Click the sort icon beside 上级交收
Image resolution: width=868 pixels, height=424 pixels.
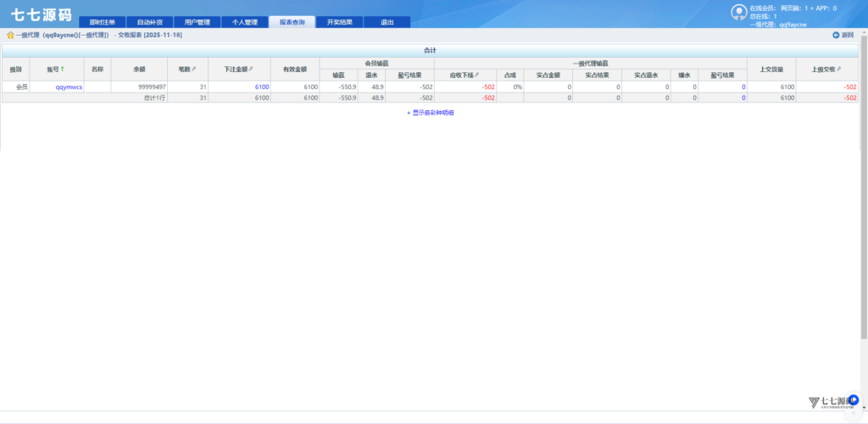pyautogui.click(x=838, y=70)
